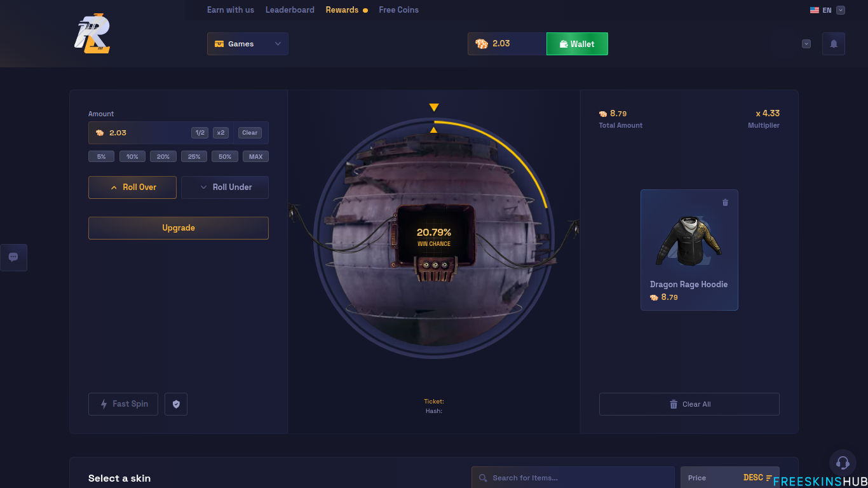
Task: Open the support headset icon
Action: pyautogui.click(x=843, y=463)
